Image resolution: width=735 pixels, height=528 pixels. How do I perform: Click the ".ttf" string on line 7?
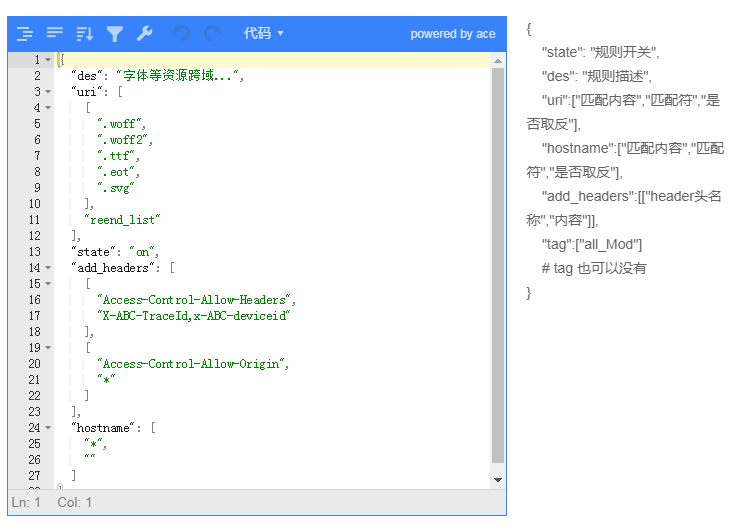tap(116, 156)
